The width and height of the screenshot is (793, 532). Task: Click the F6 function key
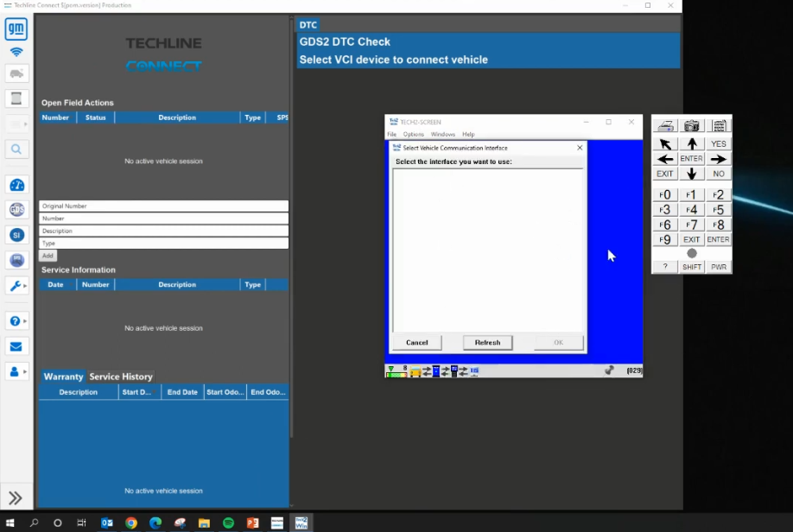pos(665,225)
